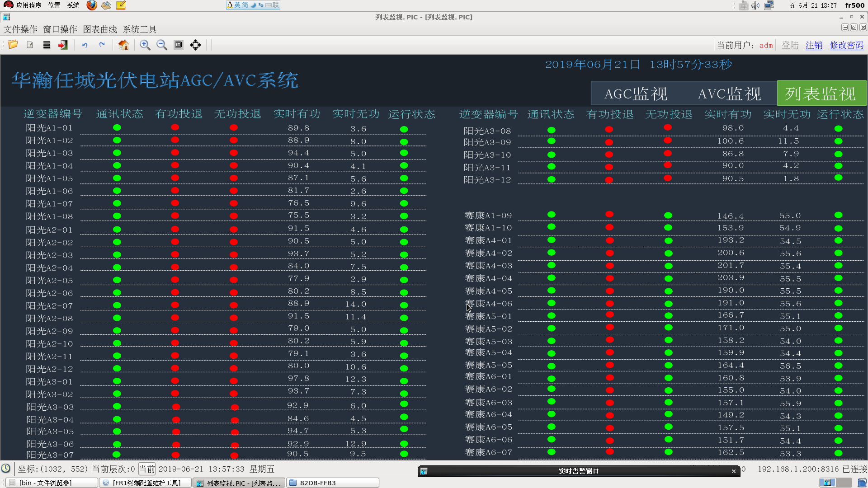This screenshot has width=868, height=488.
Task: Click the zoom out magnifier
Action: (161, 45)
